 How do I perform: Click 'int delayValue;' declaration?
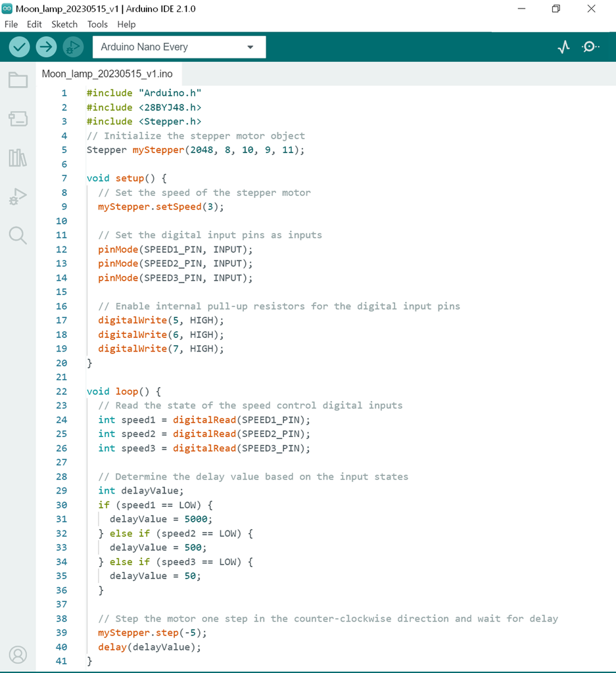[141, 490]
